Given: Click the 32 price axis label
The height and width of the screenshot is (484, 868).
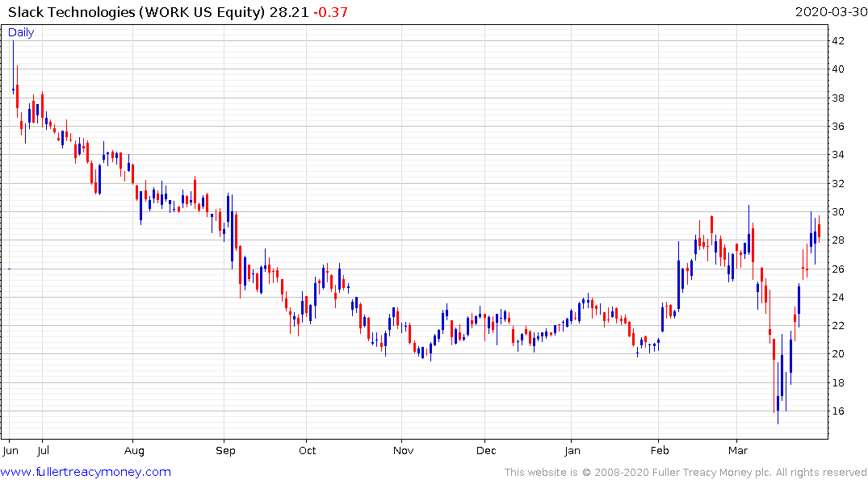Looking at the screenshot, I should (837, 184).
